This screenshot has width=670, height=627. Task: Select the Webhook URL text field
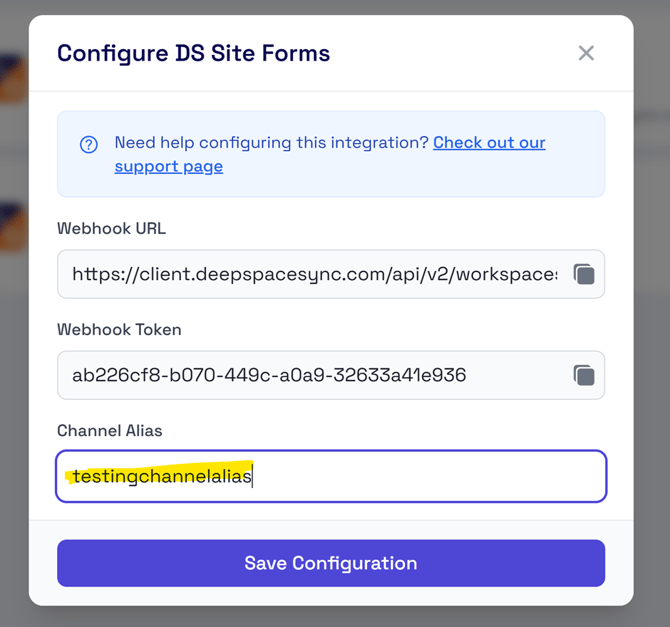point(315,274)
